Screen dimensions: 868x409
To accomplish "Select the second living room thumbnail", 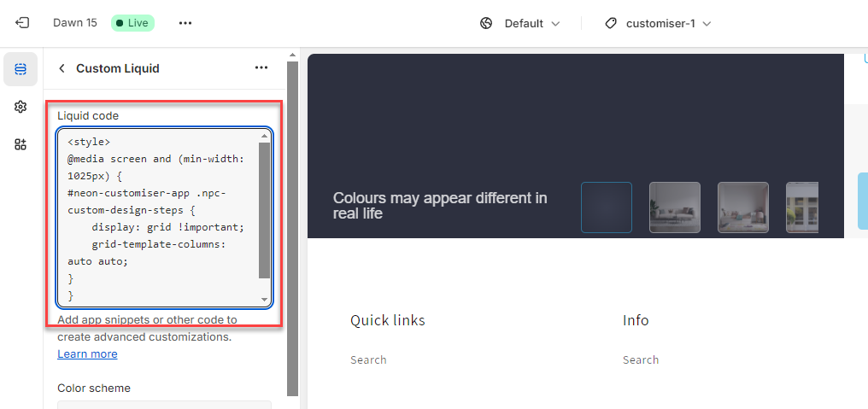I will (742, 207).
